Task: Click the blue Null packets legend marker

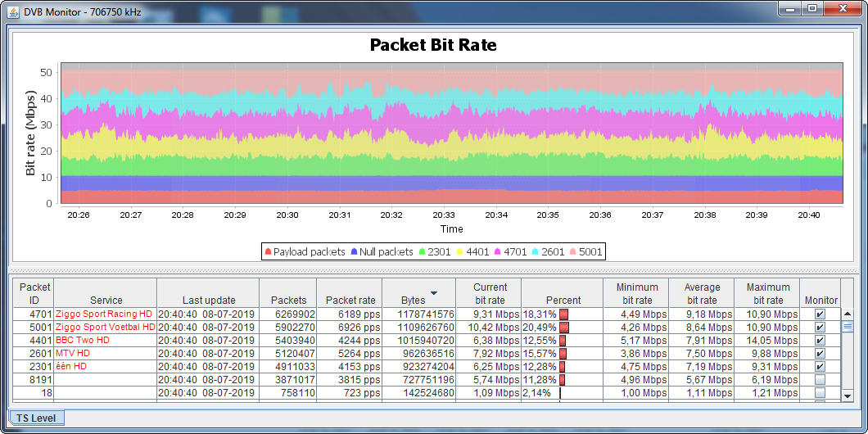Action: coord(355,252)
